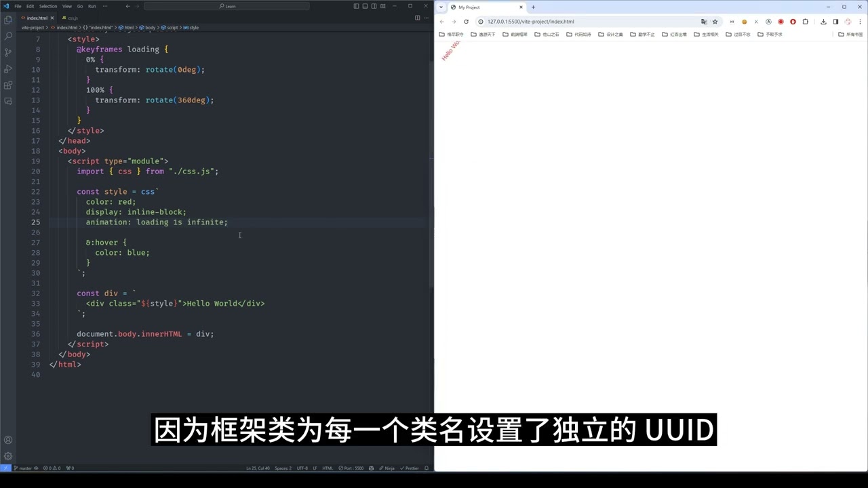
Task: Open Source Control view in activity bar
Action: pyautogui.click(x=8, y=52)
